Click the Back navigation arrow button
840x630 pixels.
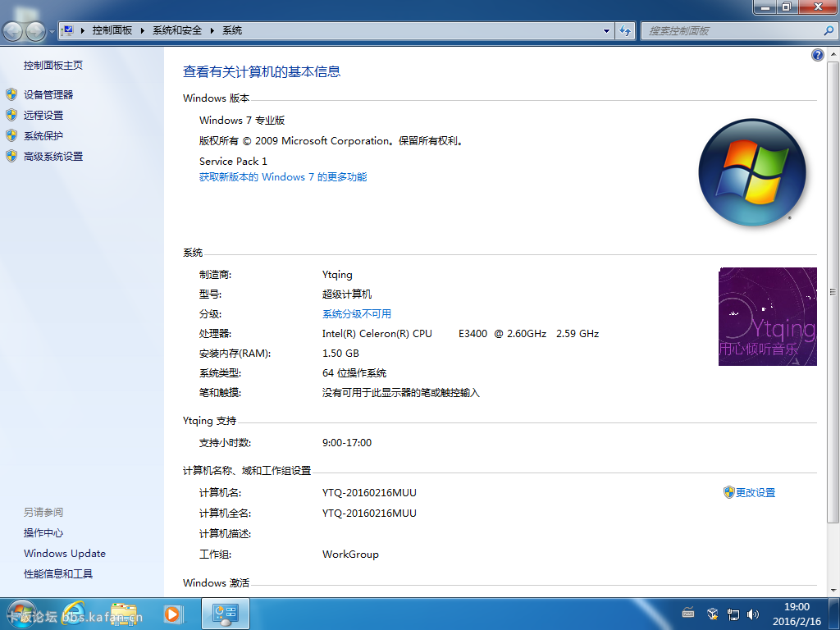[12, 32]
